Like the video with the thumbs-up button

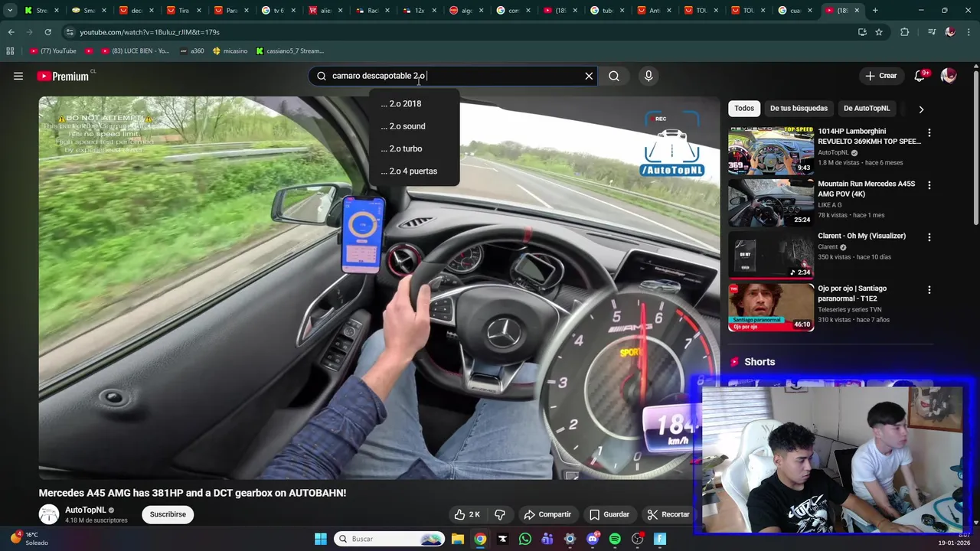coord(467,514)
